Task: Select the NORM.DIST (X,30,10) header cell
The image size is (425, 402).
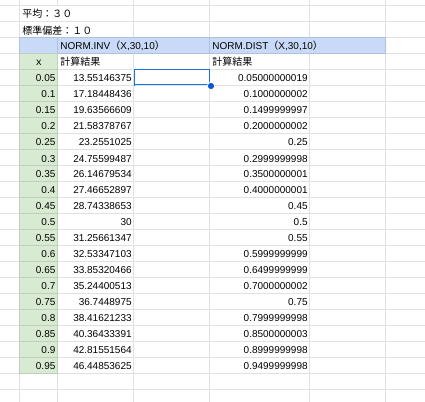Action: tap(297, 46)
